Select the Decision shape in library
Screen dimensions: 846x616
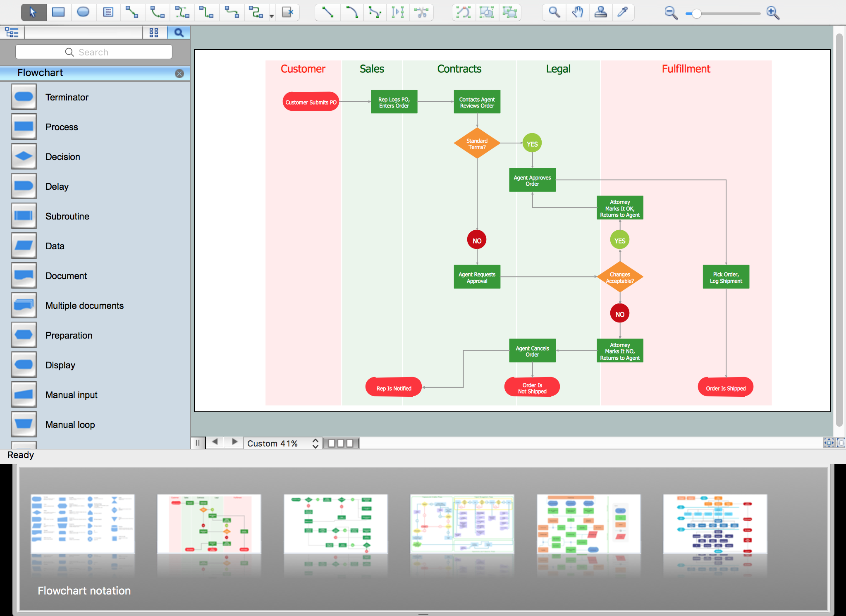pyautogui.click(x=24, y=157)
